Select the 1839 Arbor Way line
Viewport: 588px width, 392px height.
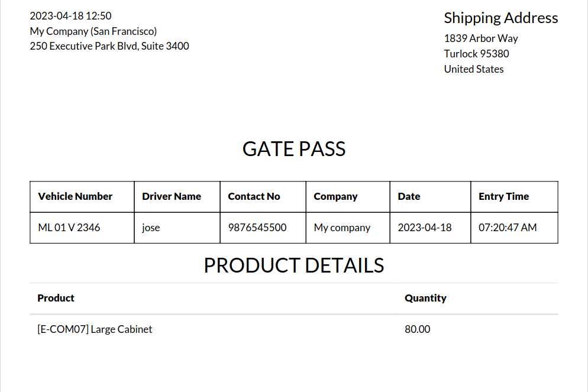481,38
